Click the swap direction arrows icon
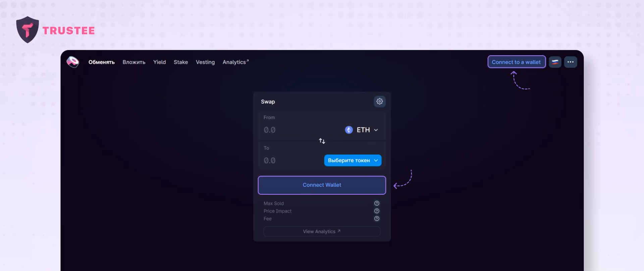The width and height of the screenshot is (644, 271). (322, 141)
